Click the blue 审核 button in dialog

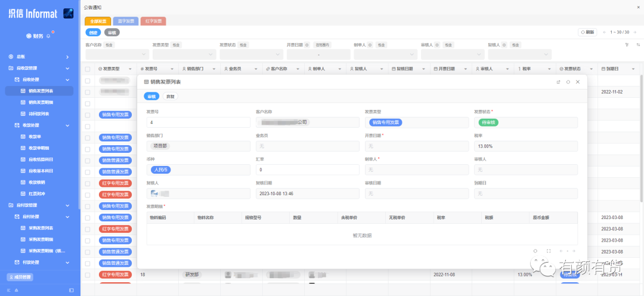[151, 96]
